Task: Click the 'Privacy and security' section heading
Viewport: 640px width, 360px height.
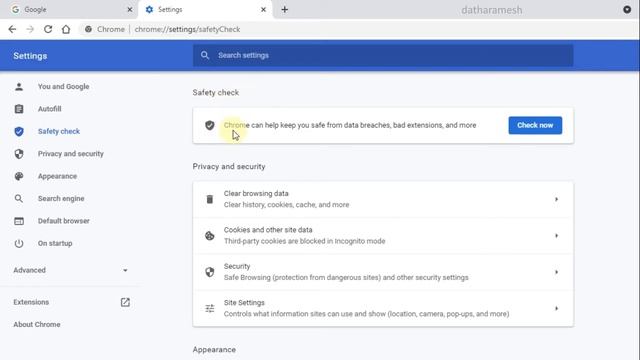Action: click(229, 167)
